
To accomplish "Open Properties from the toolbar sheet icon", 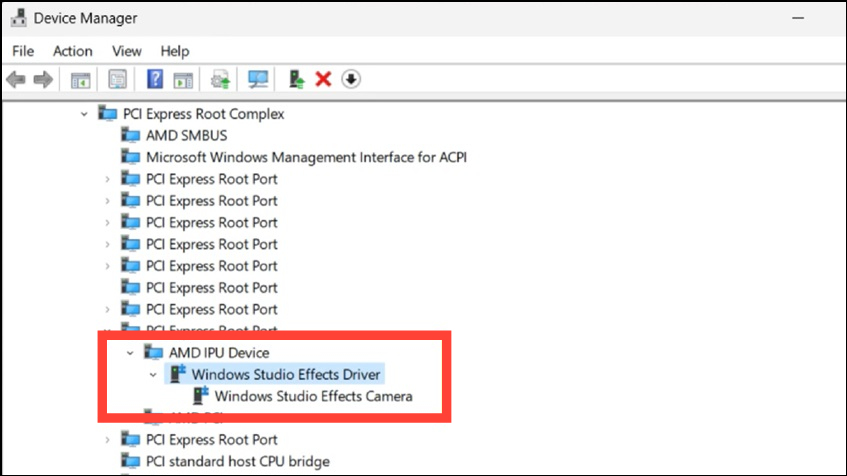I will click(117, 79).
